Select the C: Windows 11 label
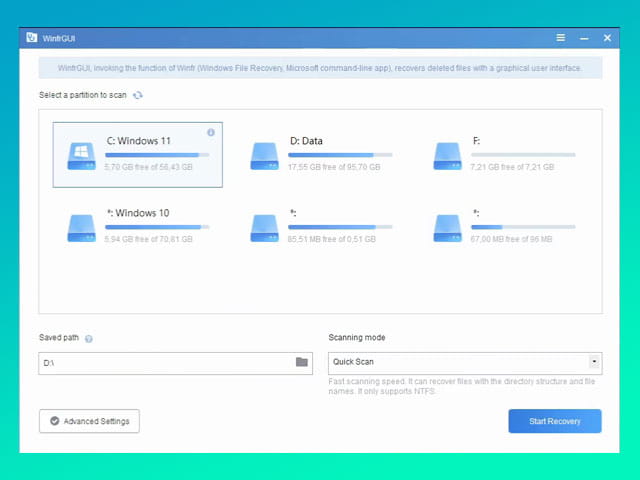 [x=139, y=141]
